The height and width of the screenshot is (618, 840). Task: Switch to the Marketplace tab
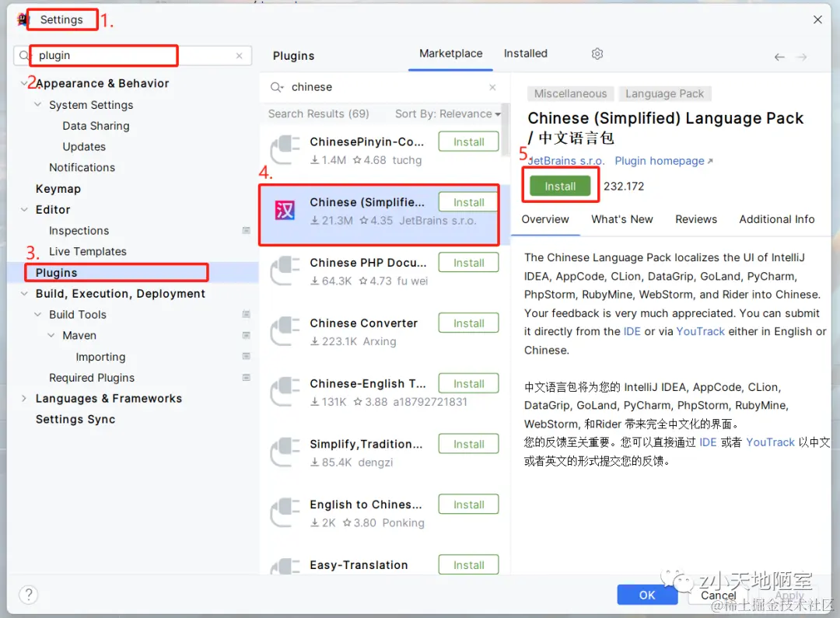pyautogui.click(x=450, y=54)
